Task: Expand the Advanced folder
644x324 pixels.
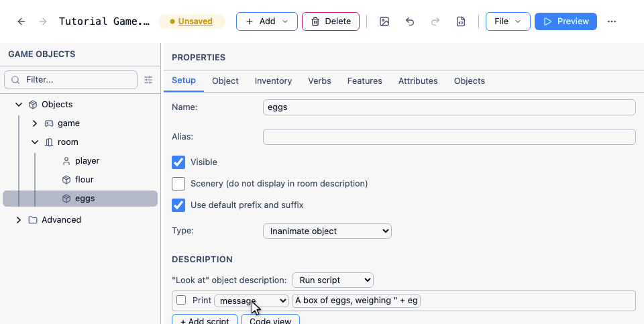Action: (19, 220)
